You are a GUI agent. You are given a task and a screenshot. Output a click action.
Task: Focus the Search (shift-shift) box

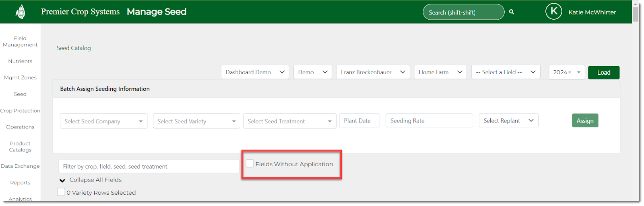point(463,12)
